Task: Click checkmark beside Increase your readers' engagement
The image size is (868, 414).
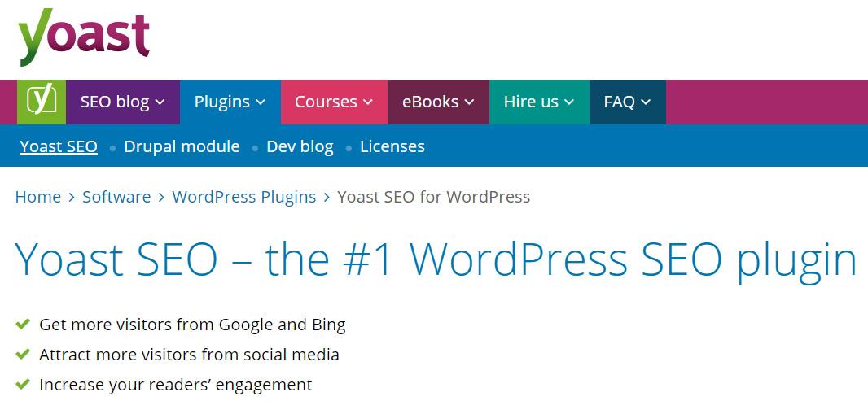Action: click(x=23, y=383)
